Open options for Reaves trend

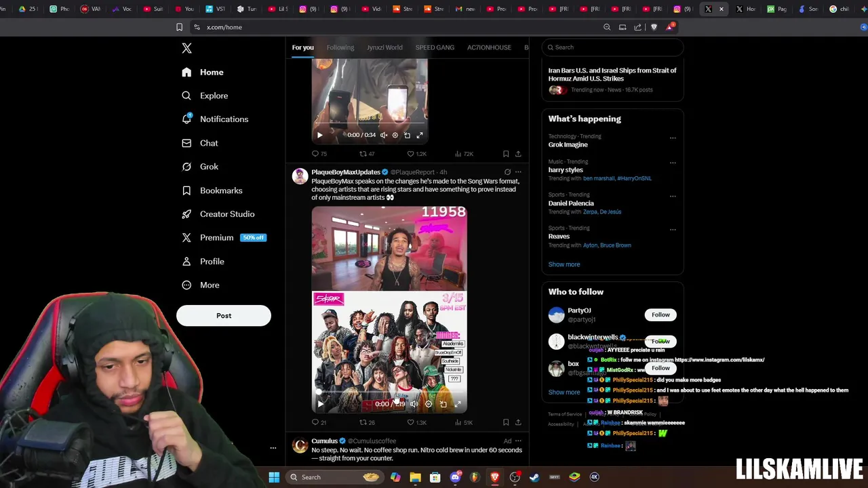[673, 230]
